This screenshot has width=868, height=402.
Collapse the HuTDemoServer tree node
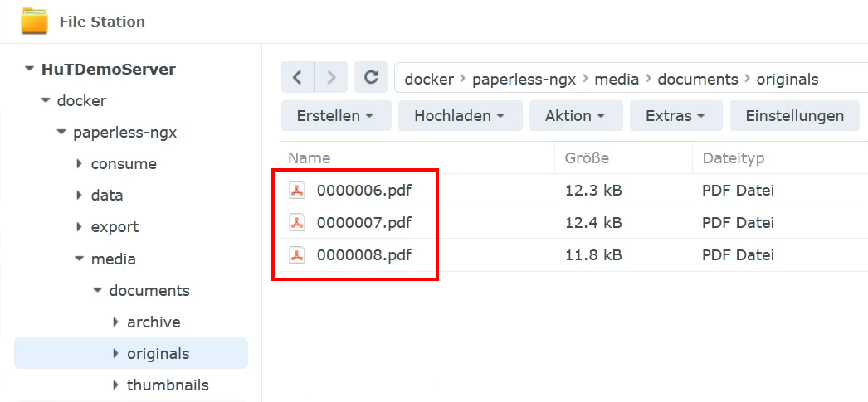pos(29,70)
